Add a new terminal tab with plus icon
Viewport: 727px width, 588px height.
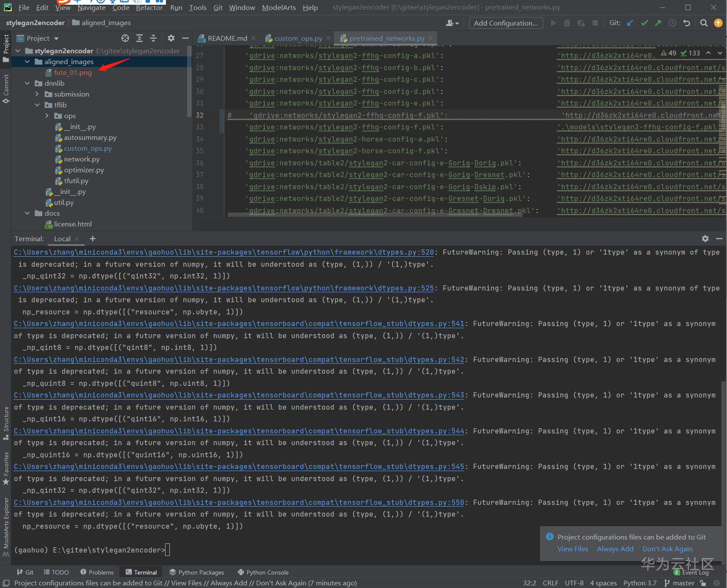click(x=93, y=239)
